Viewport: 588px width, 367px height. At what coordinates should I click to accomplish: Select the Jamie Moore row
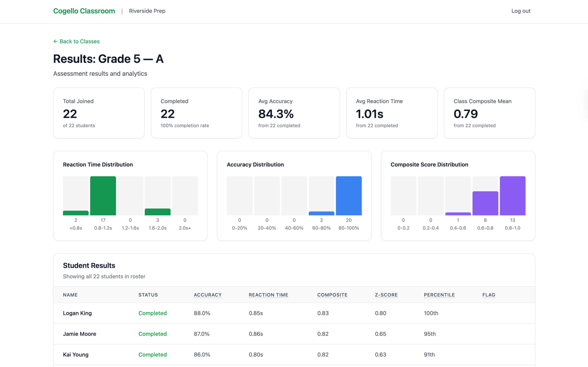pyautogui.click(x=79, y=334)
